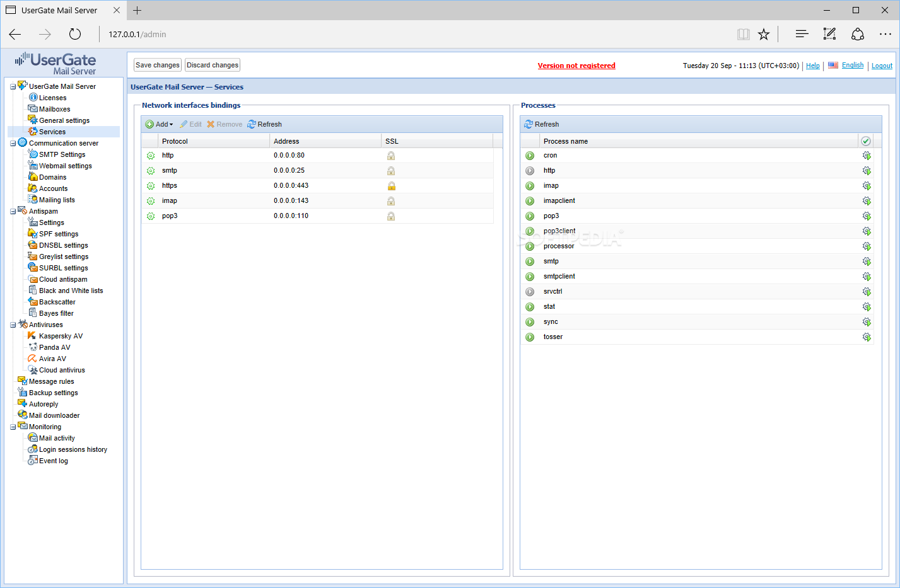This screenshot has height=588, width=900.
Task: Open SMTP Settings in the tree
Action: tap(62, 154)
